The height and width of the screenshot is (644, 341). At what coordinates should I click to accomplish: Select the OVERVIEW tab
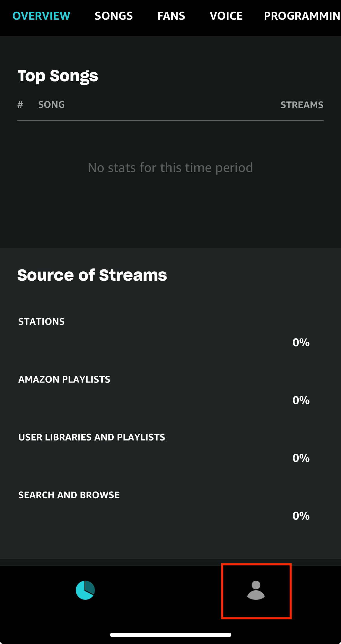pyautogui.click(x=41, y=16)
